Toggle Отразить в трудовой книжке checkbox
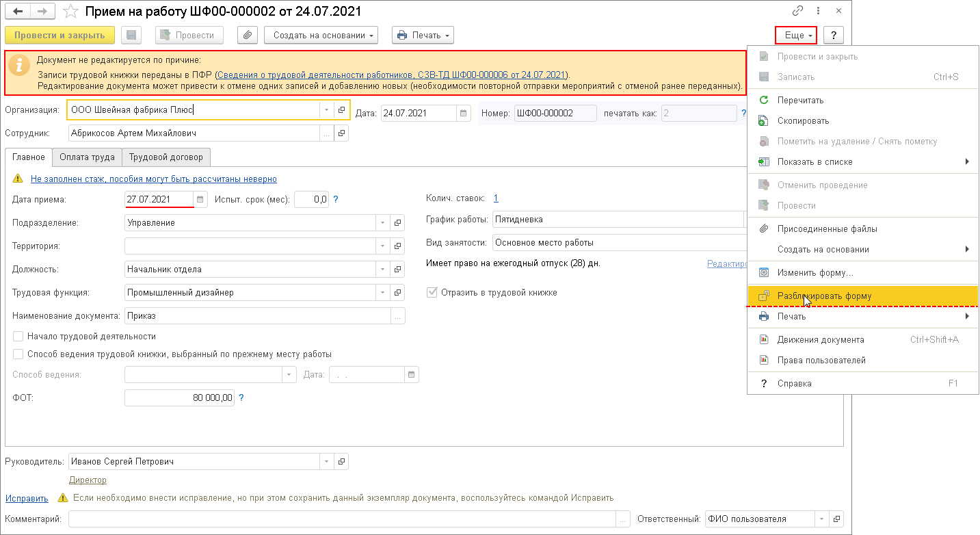Image resolution: width=980 pixels, height=535 pixels. click(x=432, y=292)
